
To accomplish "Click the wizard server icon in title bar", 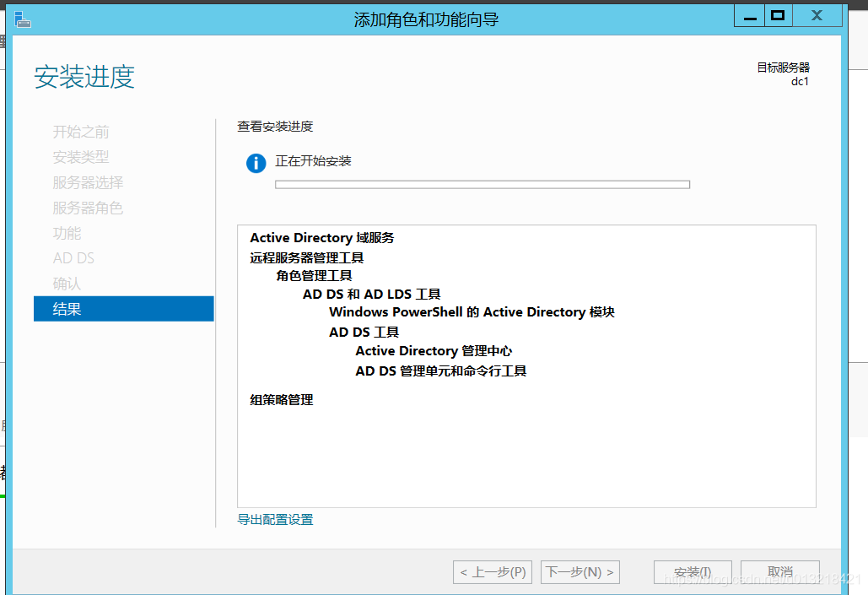I will 23,19.
